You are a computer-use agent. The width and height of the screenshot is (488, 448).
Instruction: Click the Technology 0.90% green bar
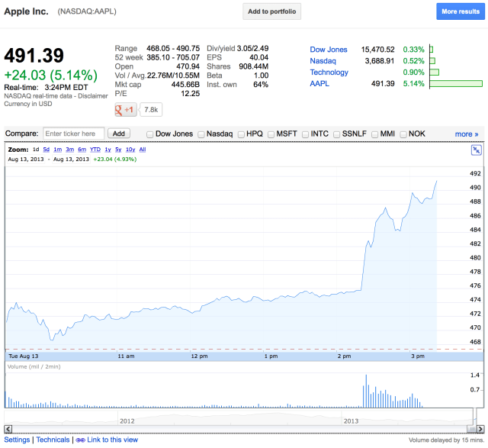[x=435, y=73]
